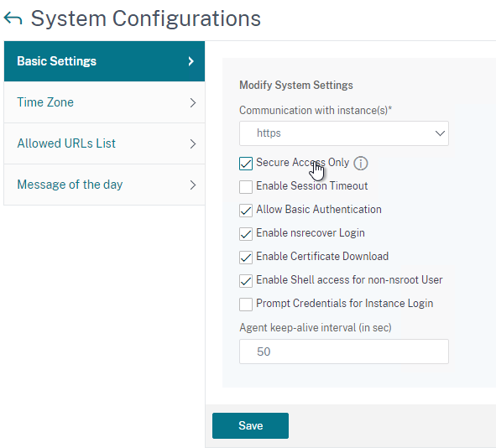
Task: Open the Communication with instance(s) dropdown
Action: (x=344, y=133)
